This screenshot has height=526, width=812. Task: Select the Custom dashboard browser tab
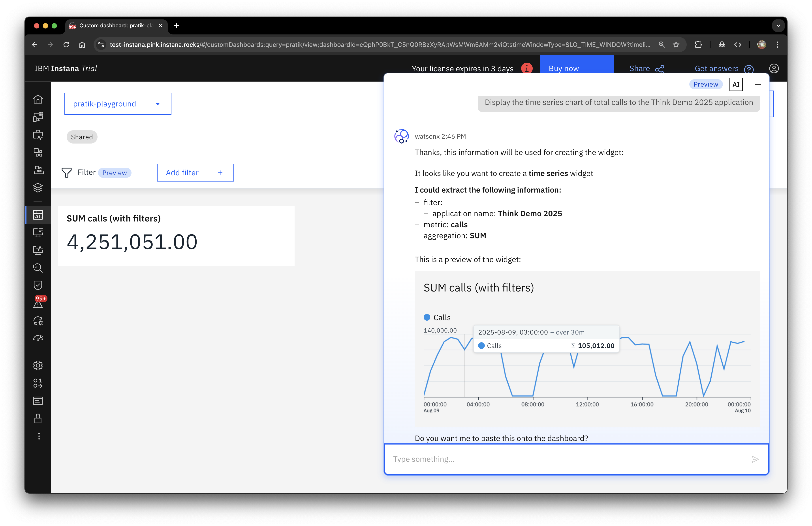tap(116, 26)
